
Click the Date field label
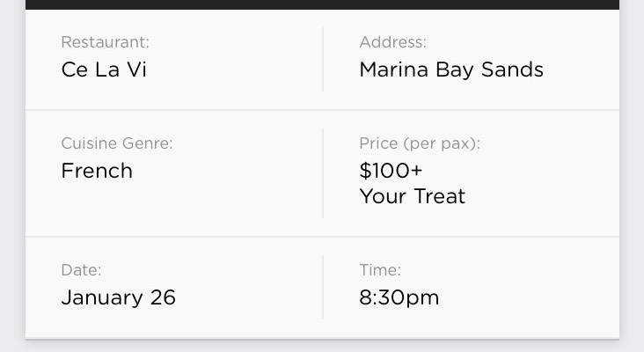click(81, 270)
